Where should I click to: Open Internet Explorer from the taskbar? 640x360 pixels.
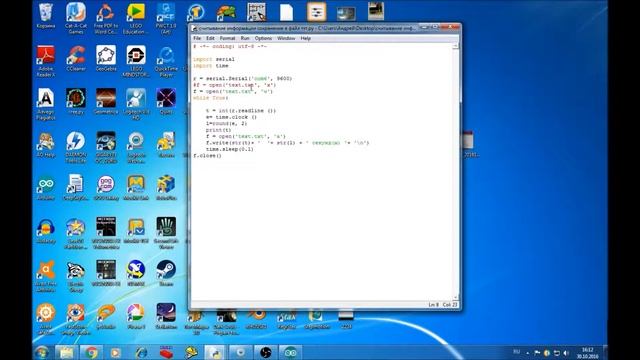(x=141, y=353)
